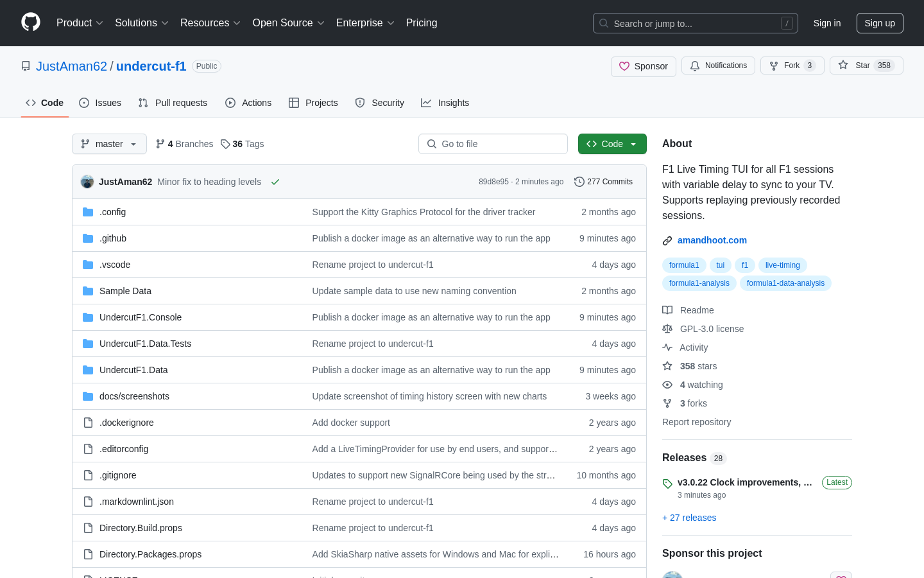Click the star icon to star repository
The width and height of the screenshot is (924, 578).
pyautogui.click(x=843, y=65)
